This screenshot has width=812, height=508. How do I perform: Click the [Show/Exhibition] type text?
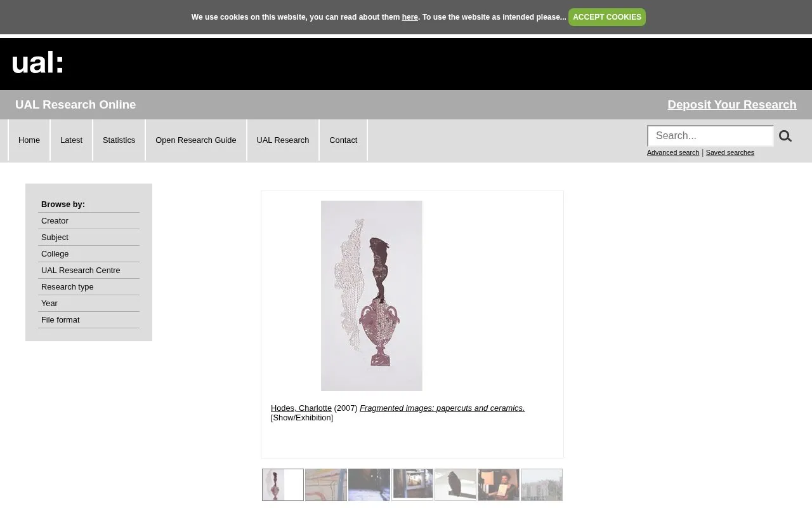click(302, 418)
